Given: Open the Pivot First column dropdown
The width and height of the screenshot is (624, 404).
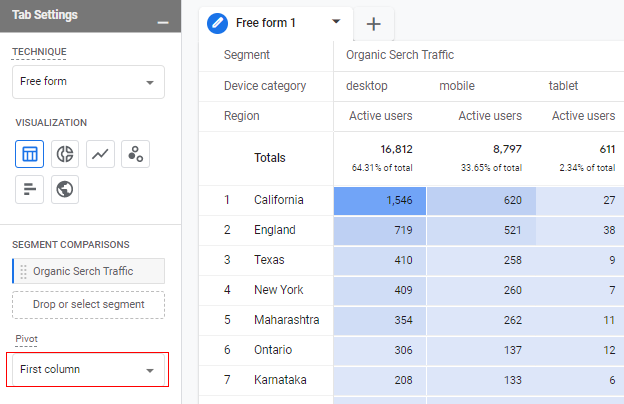Looking at the screenshot, I should click(88, 370).
